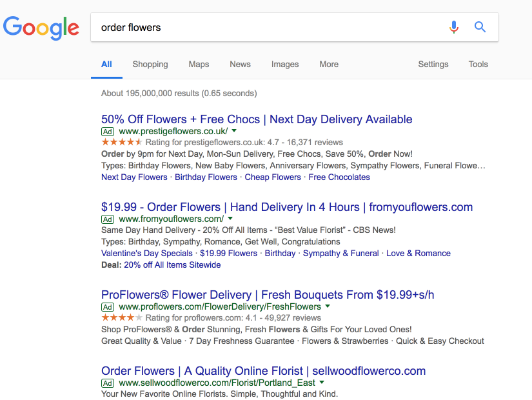Click Same Day Hand Delivery description line
532x400 pixels.
(x=249, y=230)
